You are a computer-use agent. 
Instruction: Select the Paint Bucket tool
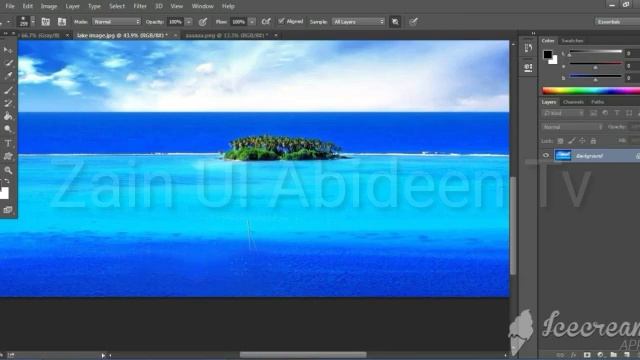tap(8, 116)
